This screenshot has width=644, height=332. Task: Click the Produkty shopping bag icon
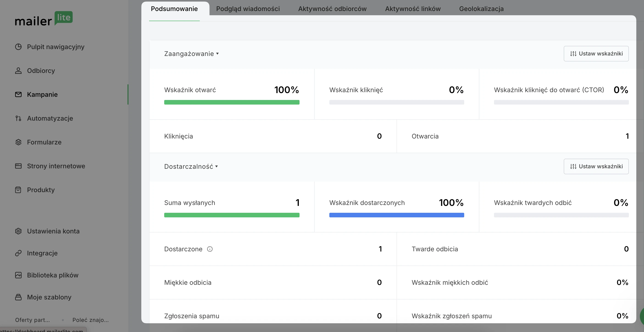coord(18,190)
